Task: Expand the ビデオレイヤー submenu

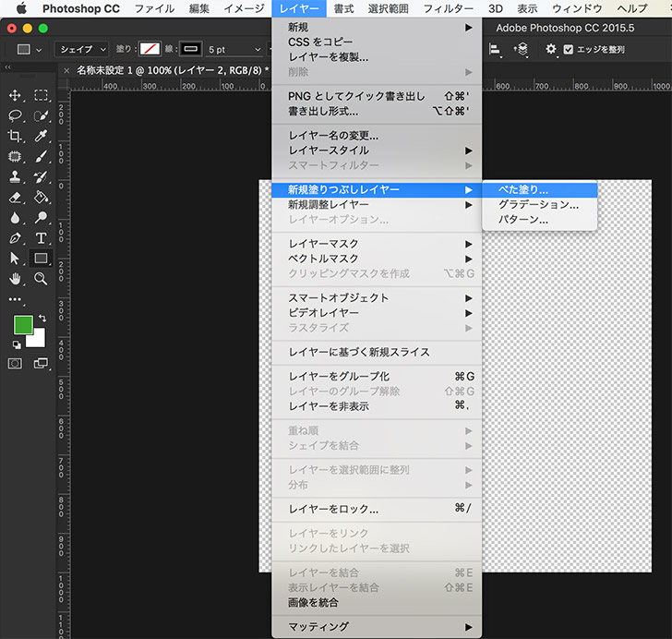Action: point(377,313)
